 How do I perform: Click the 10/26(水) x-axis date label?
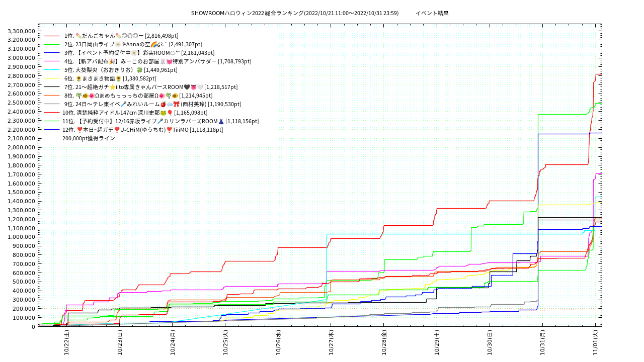pos(278,342)
